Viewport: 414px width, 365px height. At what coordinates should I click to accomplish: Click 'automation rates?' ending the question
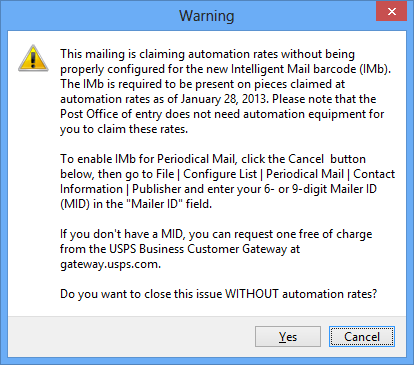tap(329, 294)
